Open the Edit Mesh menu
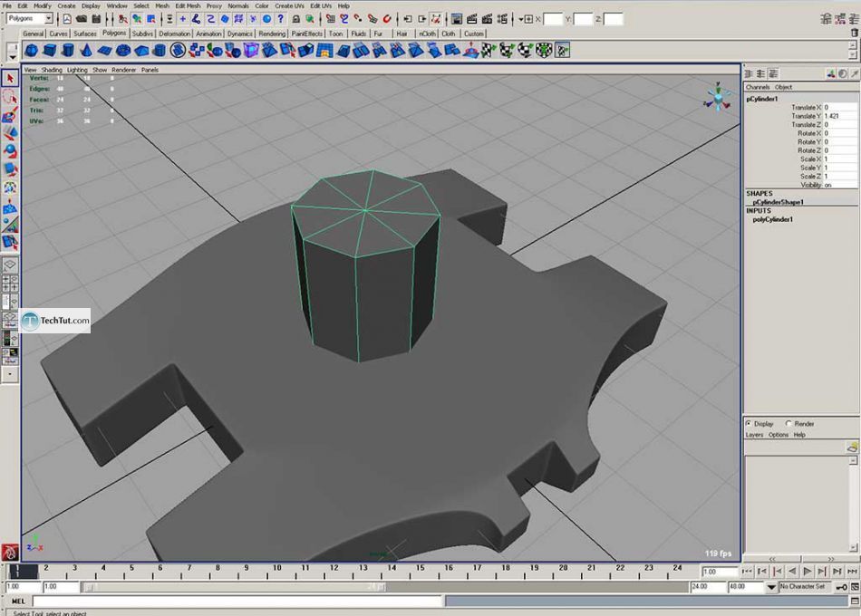 tap(188, 5)
